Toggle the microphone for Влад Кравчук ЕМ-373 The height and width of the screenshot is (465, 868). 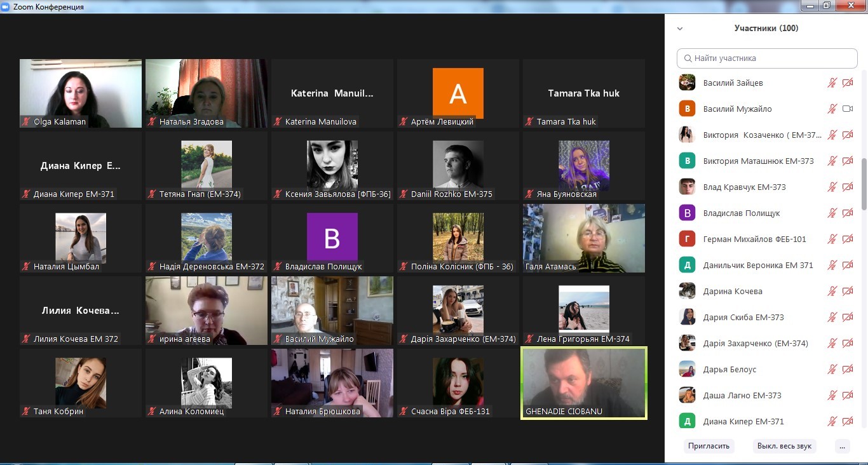click(x=832, y=187)
